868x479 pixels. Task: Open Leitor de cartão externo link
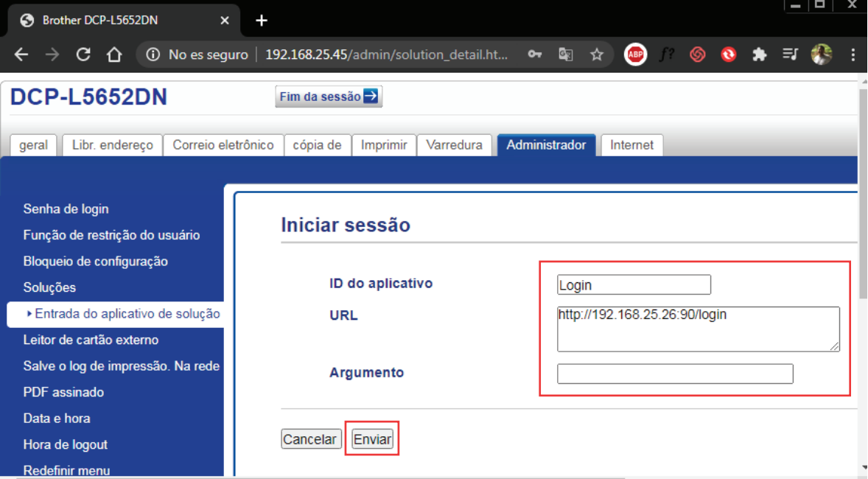pyautogui.click(x=91, y=340)
